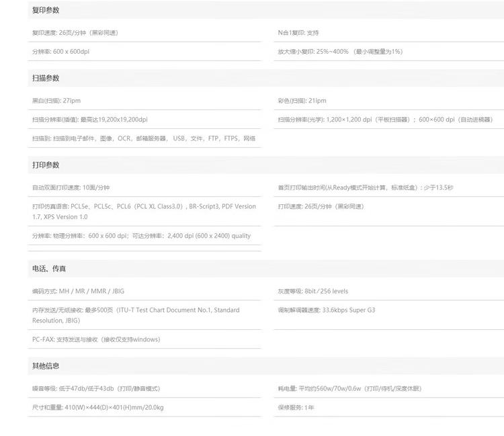The image size is (504, 436).
Task: Click the 其他信息 section header
Action: pos(46,365)
